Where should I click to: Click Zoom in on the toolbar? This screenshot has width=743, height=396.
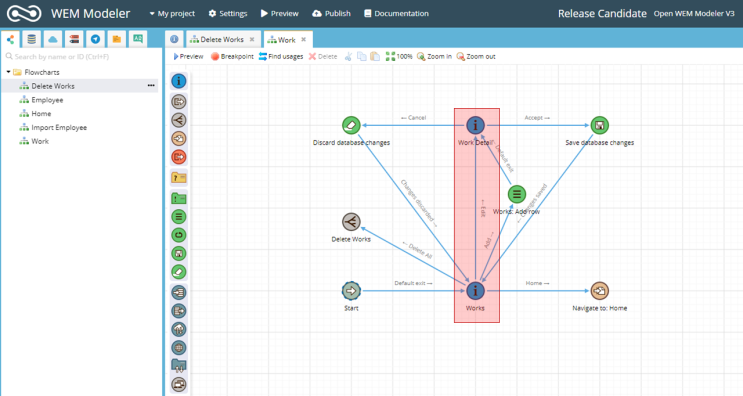click(x=435, y=56)
